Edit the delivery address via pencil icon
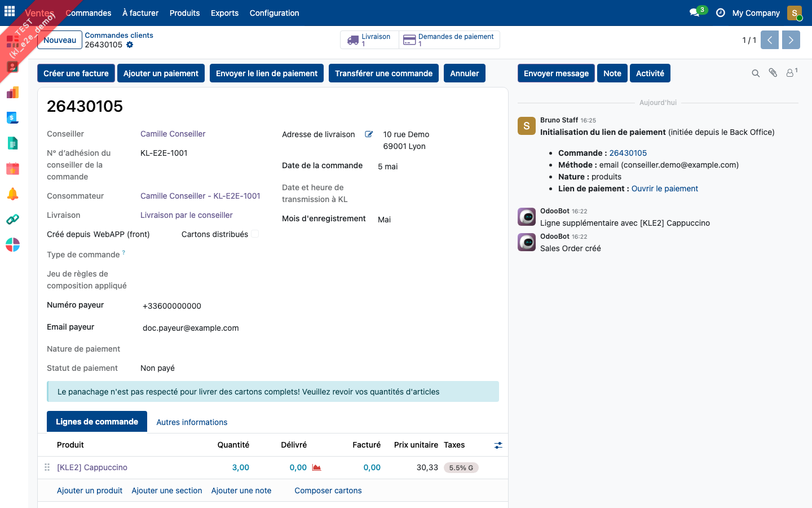Image resolution: width=812 pixels, height=508 pixels. (369, 134)
